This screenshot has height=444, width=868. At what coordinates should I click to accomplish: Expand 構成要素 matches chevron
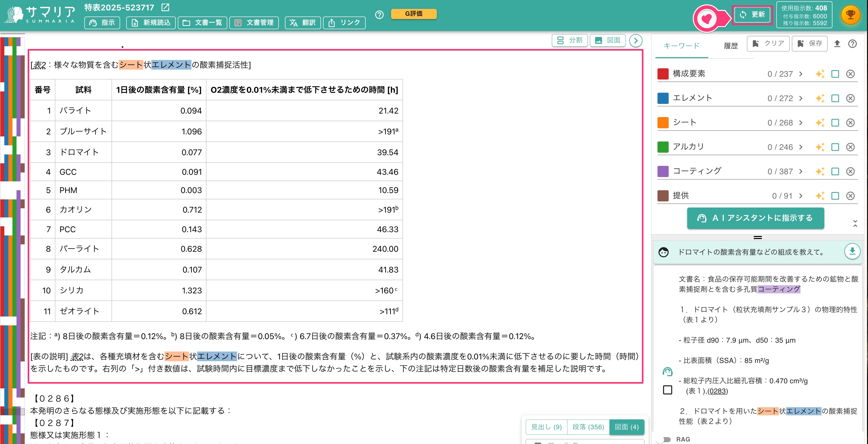801,74
